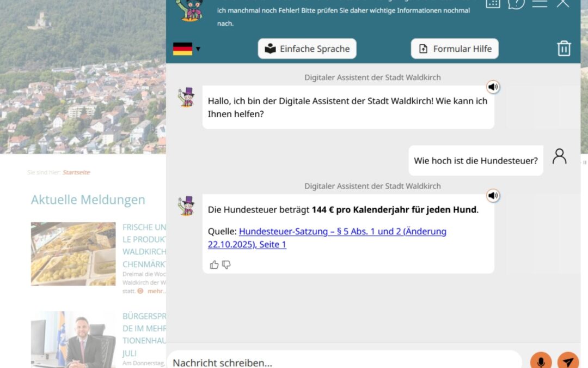Open the Startseite breadcrumb link

click(76, 172)
